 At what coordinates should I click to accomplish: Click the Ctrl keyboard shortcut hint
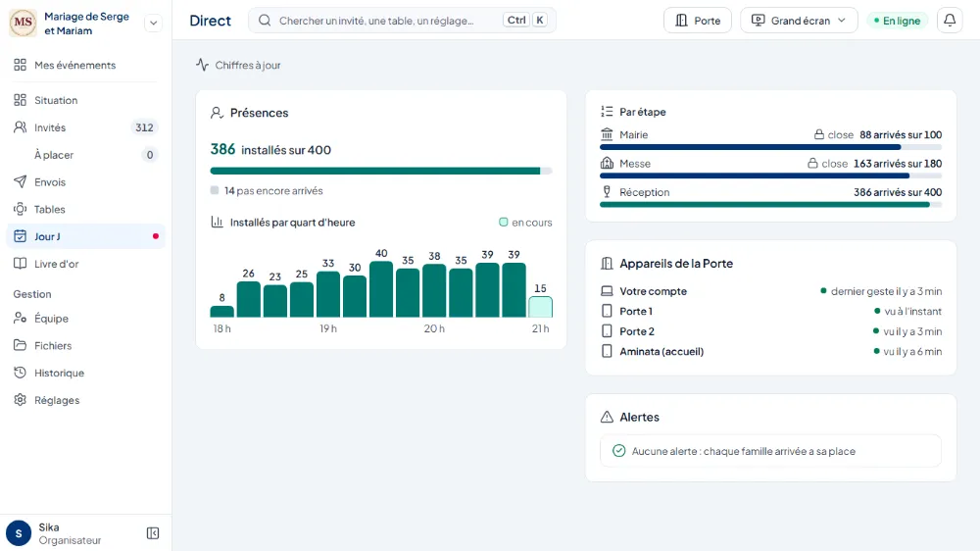click(516, 20)
